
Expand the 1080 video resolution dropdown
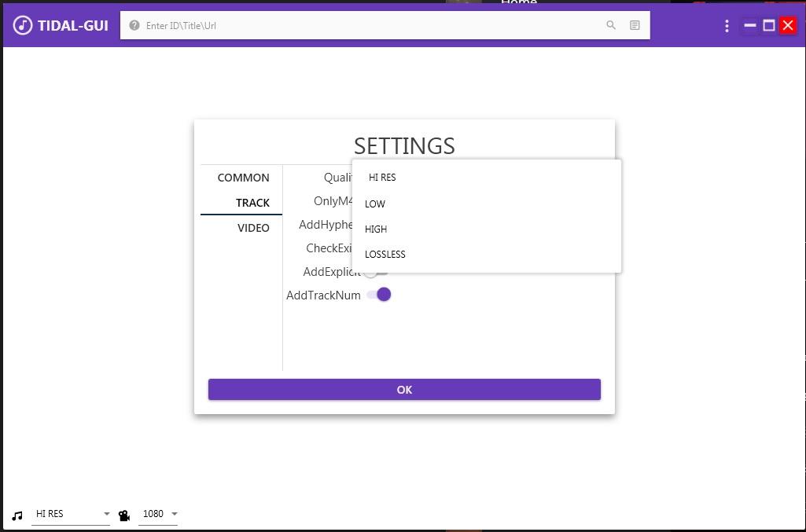pos(158,514)
